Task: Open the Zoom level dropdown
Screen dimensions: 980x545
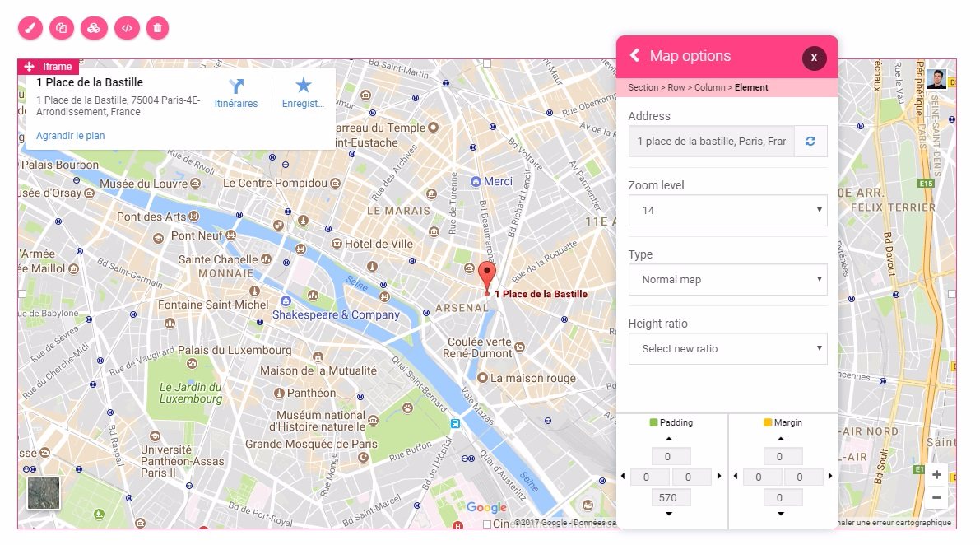Action: pos(727,211)
